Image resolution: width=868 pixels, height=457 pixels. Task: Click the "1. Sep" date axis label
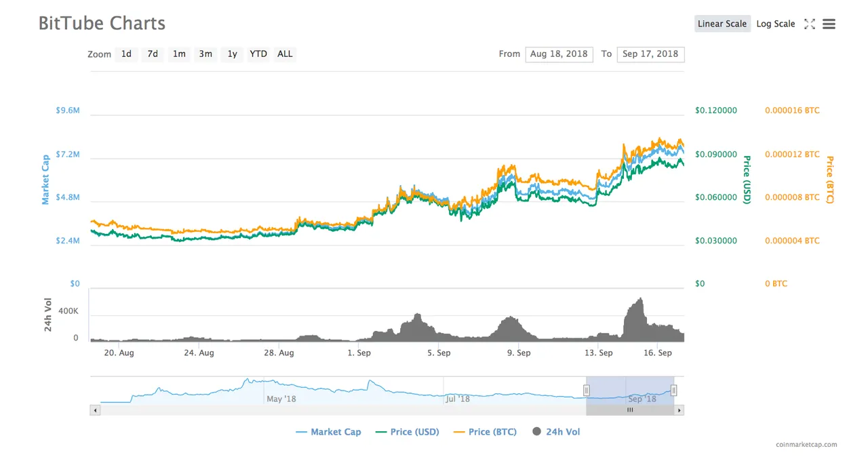click(x=359, y=353)
